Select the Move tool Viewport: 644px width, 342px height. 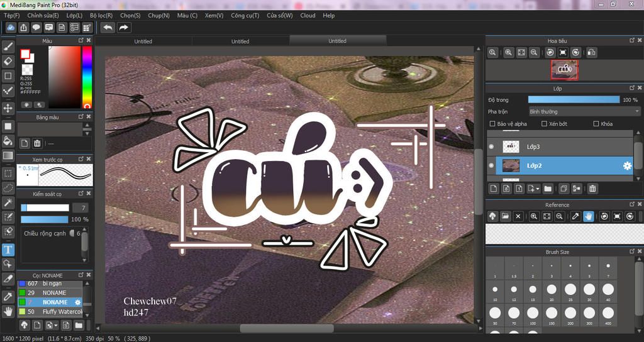[8, 108]
